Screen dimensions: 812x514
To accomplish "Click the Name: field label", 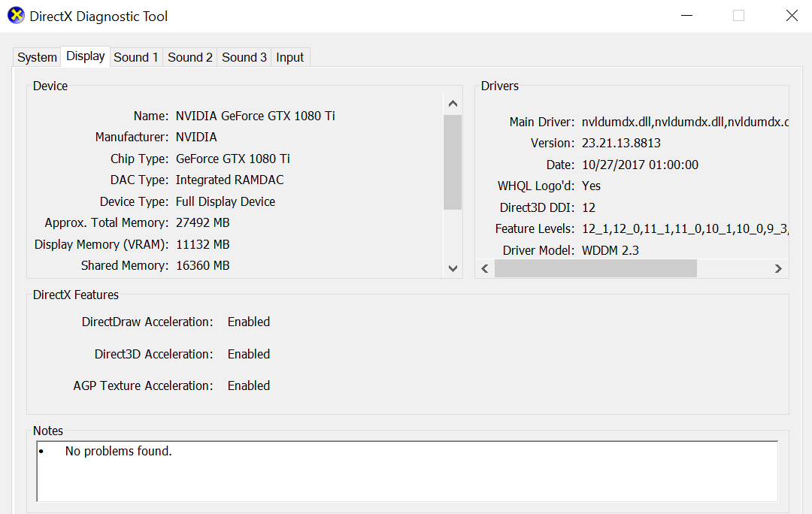I will pyautogui.click(x=150, y=116).
